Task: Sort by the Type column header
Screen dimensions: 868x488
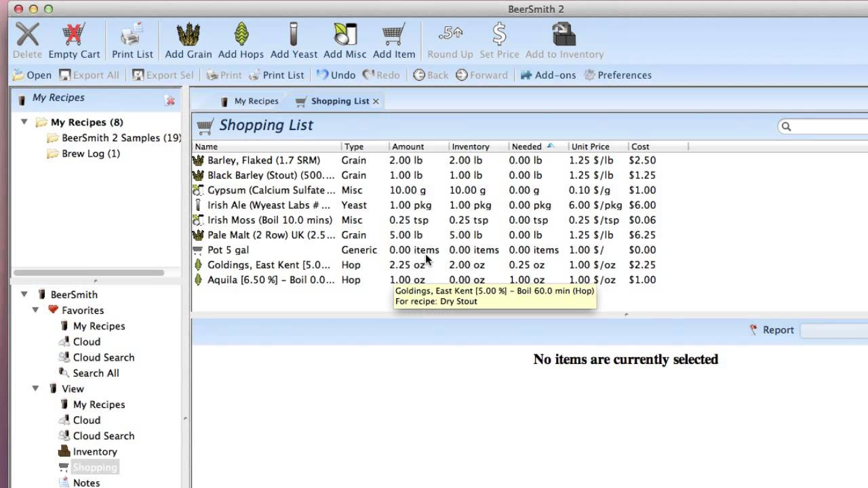Action: click(366, 146)
